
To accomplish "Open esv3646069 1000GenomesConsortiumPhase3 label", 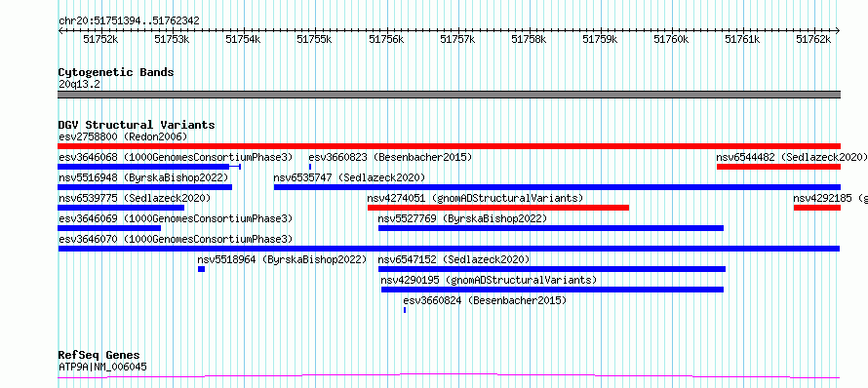I will click(176, 218).
